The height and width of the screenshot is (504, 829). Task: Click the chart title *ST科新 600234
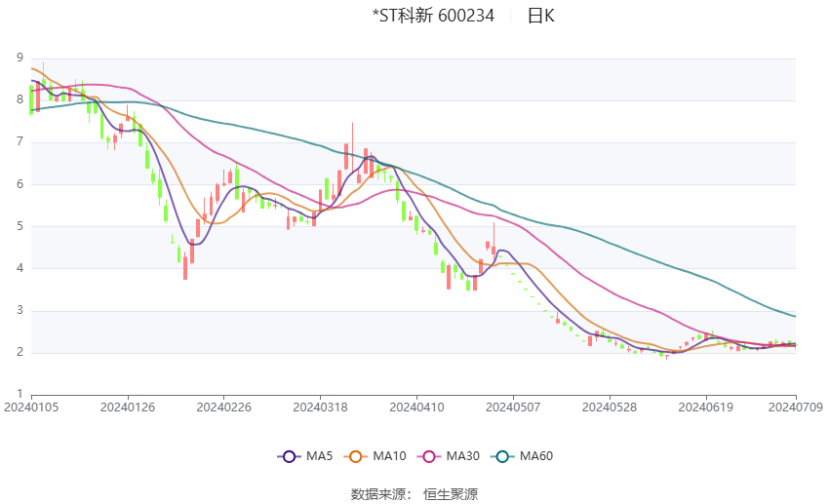(434, 16)
